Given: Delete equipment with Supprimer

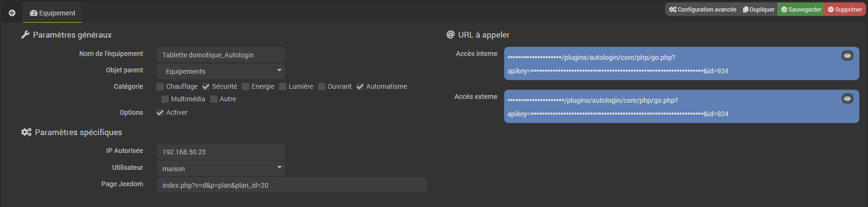Looking at the screenshot, I should [845, 10].
